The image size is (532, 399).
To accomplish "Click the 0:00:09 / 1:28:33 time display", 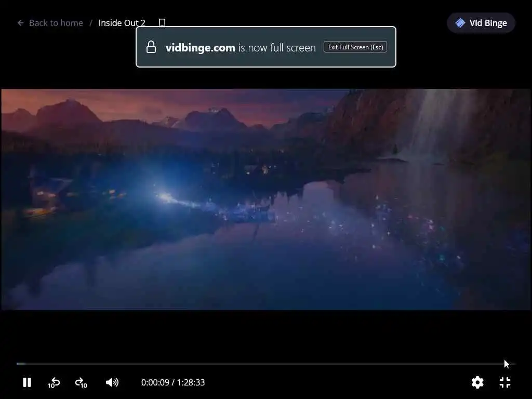I will 173,382.
